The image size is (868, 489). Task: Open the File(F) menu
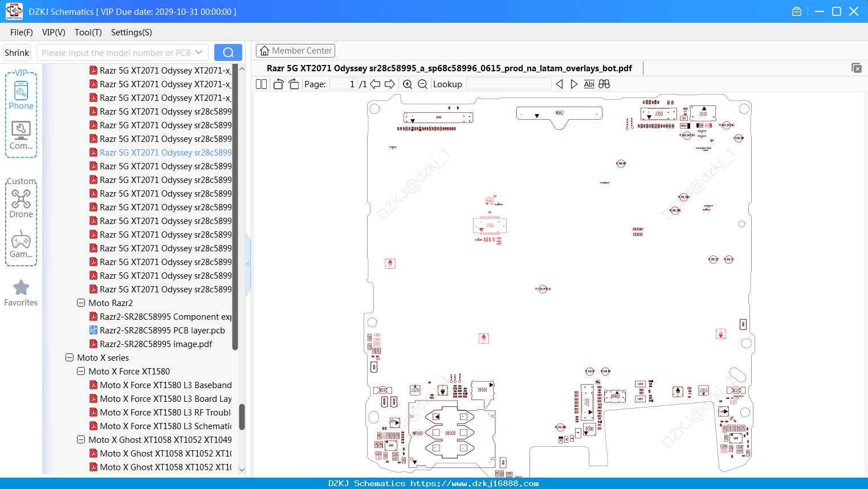click(x=22, y=32)
